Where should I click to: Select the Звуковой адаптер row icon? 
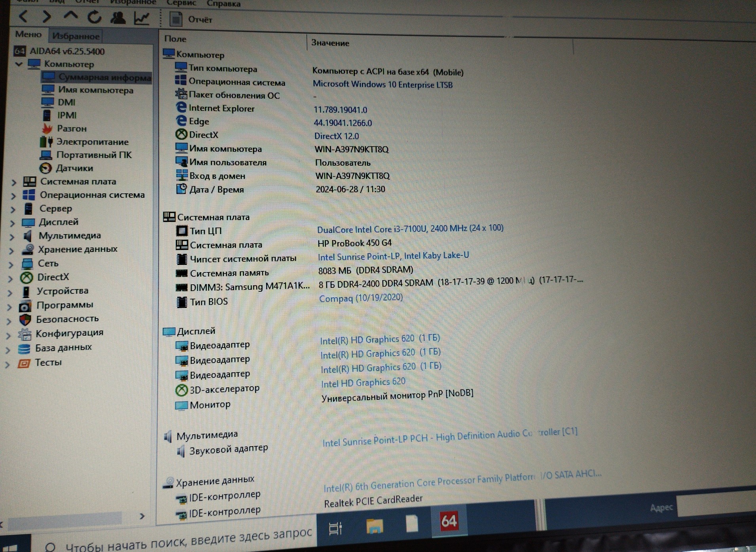pyautogui.click(x=180, y=450)
